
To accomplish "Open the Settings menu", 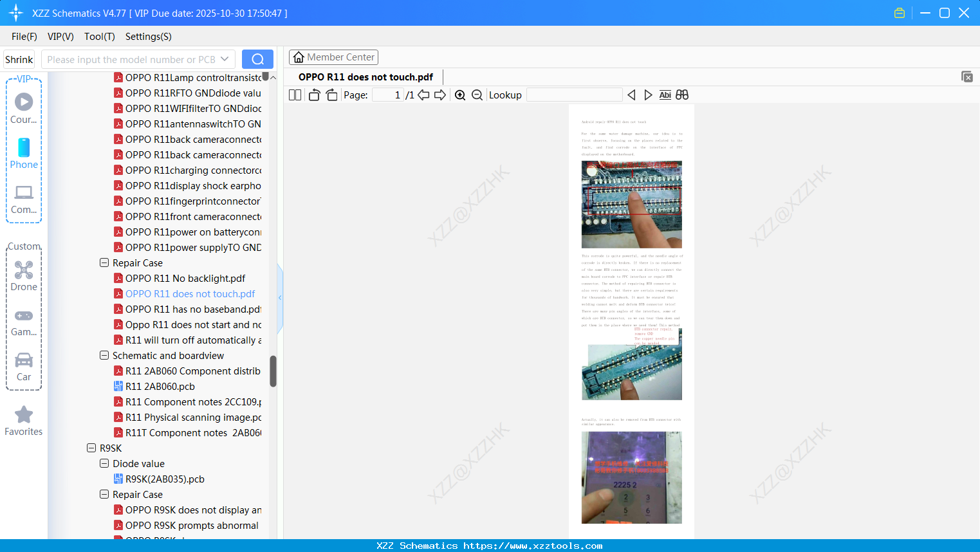I will coord(149,37).
